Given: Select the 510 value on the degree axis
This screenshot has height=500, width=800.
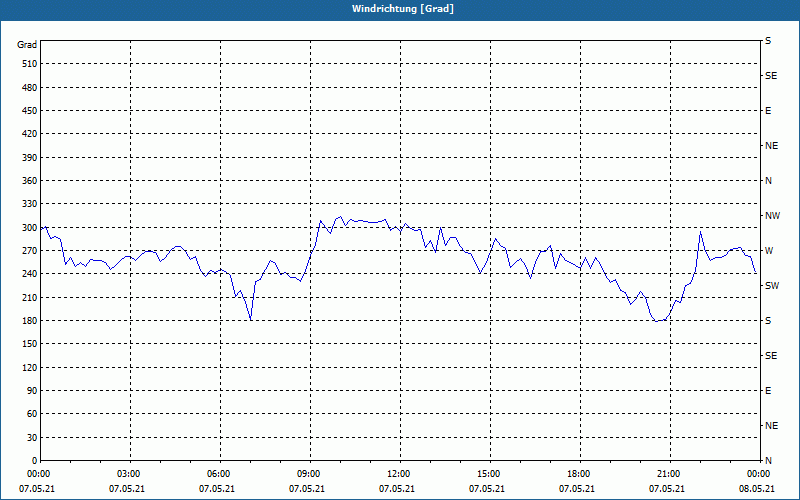Looking at the screenshot, I should coord(30,64).
